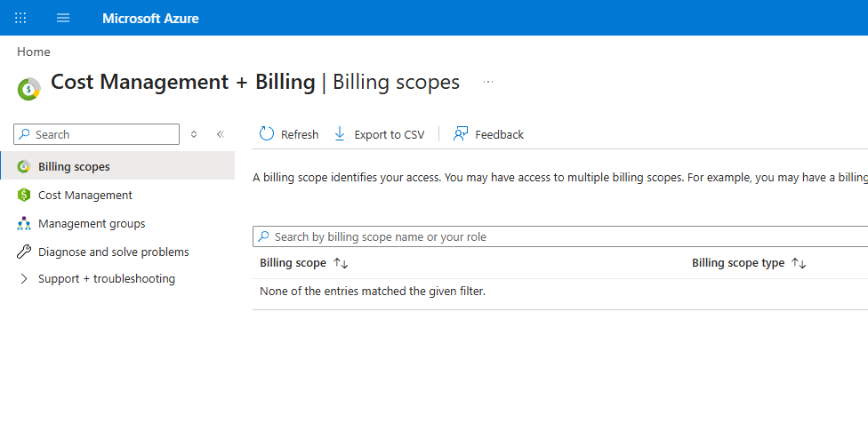Open the Feedback label
Screen dimensions: 868x432
(x=499, y=134)
